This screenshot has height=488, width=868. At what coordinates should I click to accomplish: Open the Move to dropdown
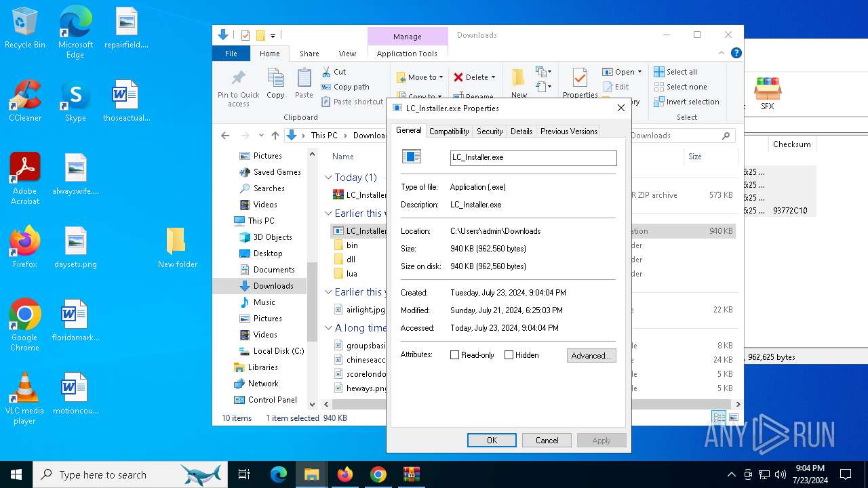pyautogui.click(x=420, y=77)
